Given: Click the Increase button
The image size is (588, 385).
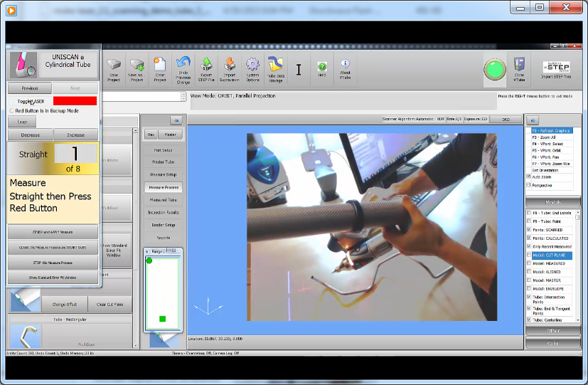Looking at the screenshot, I should pos(76,135).
